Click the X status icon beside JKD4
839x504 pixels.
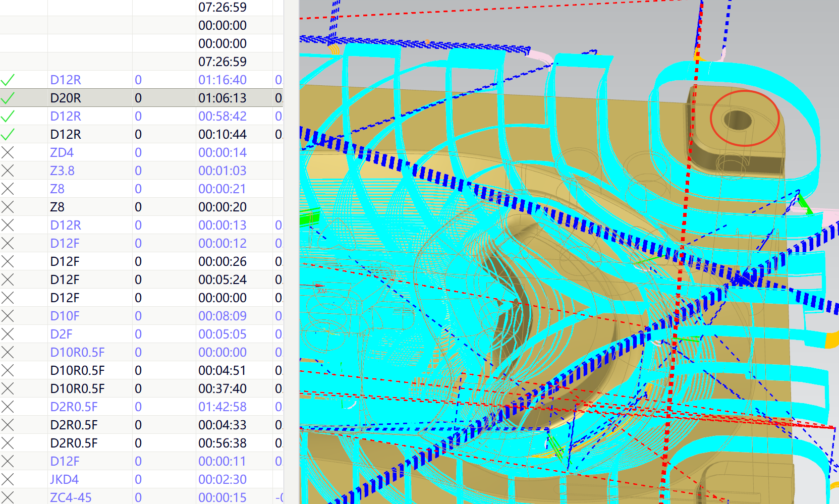pyautogui.click(x=8, y=479)
